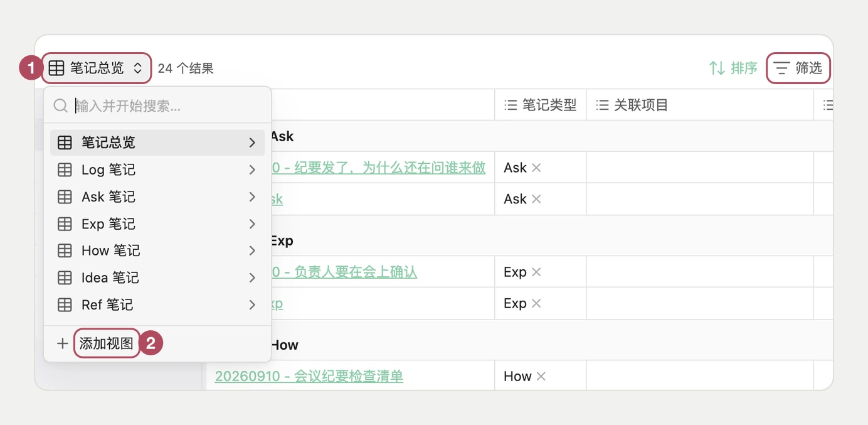Click the 24 个结果 result count

tap(186, 68)
